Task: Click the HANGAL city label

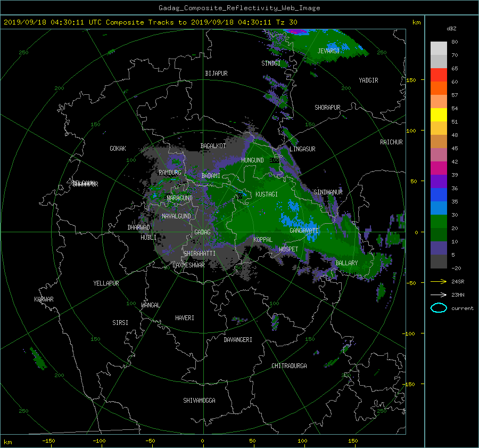Action: 151,305
